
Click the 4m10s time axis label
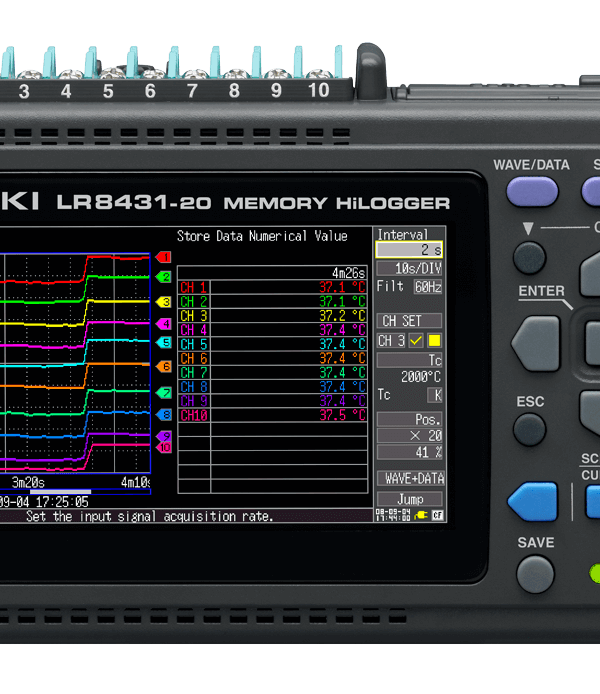pos(136,482)
